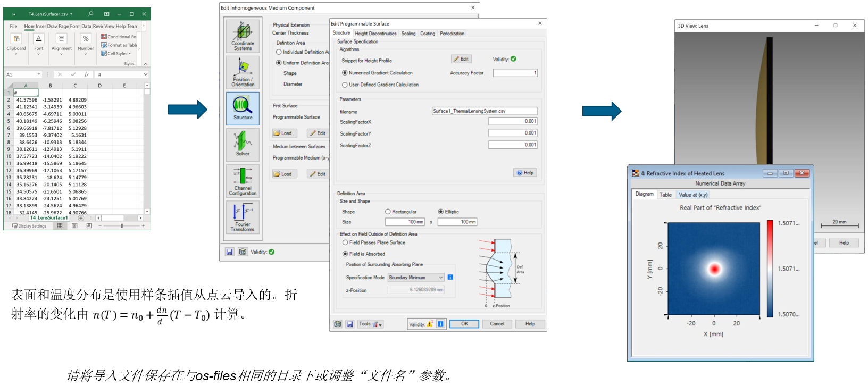This screenshot has width=868, height=385.
Task: Open the Solver page
Action: tap(243, 145)
